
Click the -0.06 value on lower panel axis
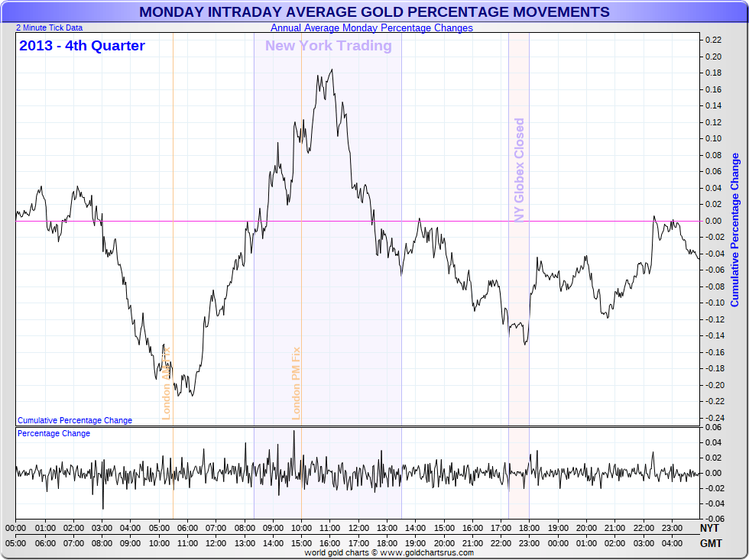pyautogui.click(x=714, y=519)
